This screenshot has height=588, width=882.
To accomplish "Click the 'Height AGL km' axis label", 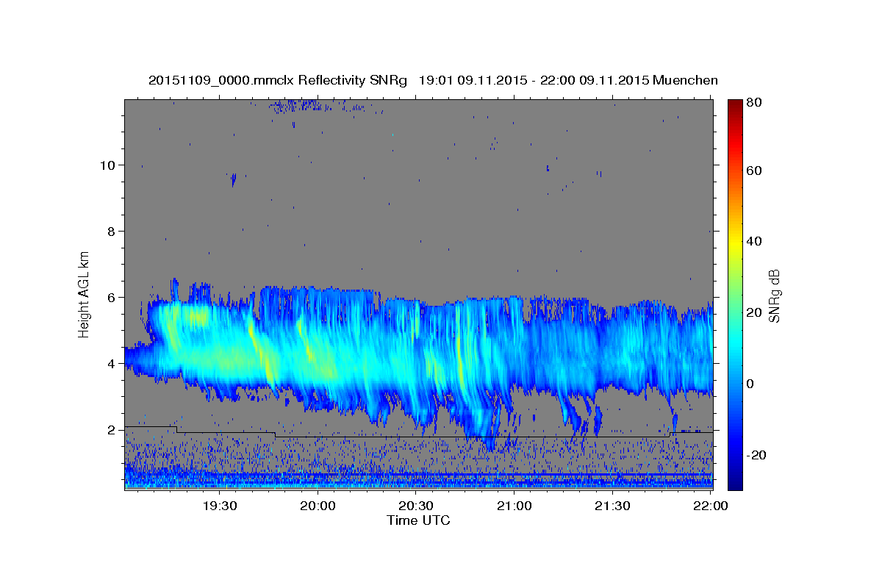I will 84,294.
